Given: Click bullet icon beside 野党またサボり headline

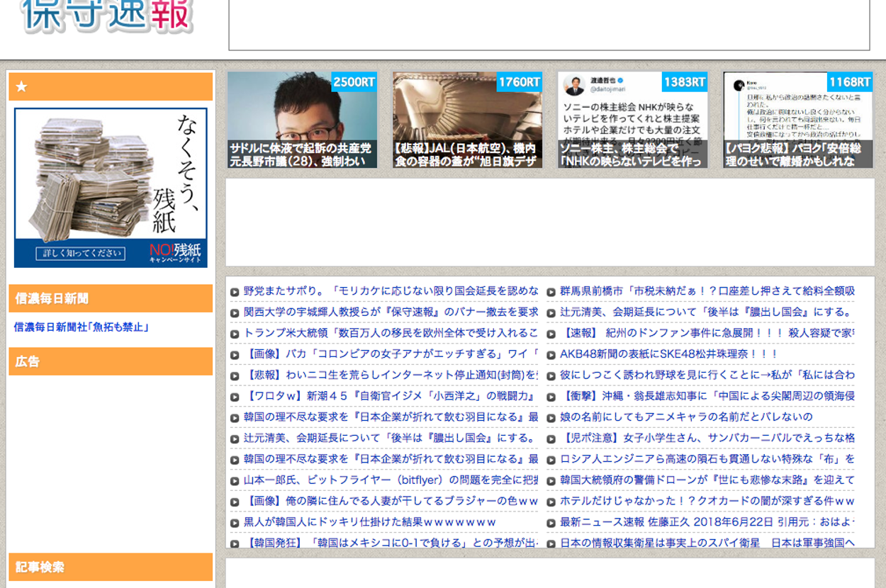Looking at the screenshot, I should click(x=235, y=292).
